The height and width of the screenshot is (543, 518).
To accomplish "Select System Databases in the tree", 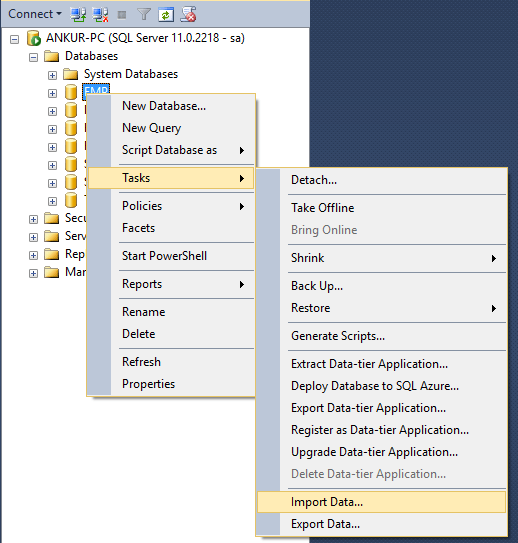I will pos(131,74).
